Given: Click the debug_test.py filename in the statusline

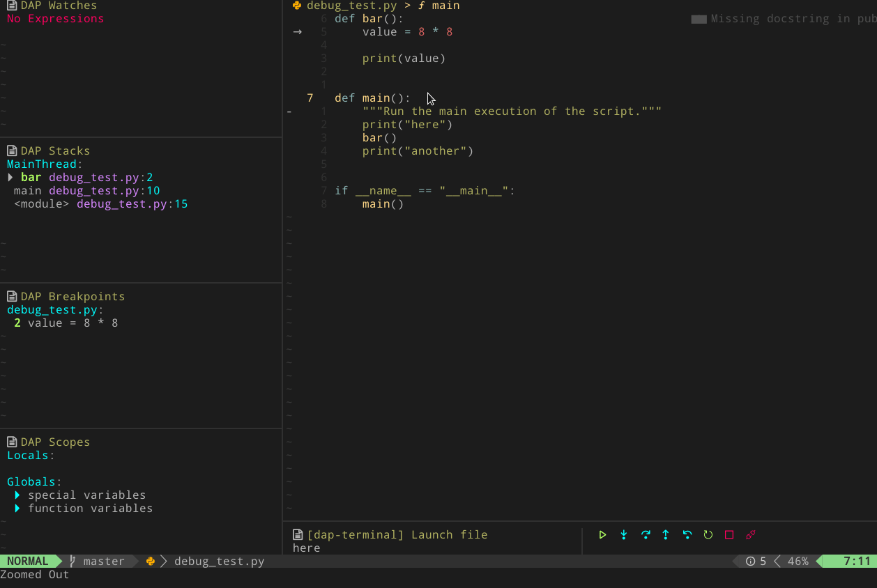Looking at the screenshot, I should [x=219, y=561].
